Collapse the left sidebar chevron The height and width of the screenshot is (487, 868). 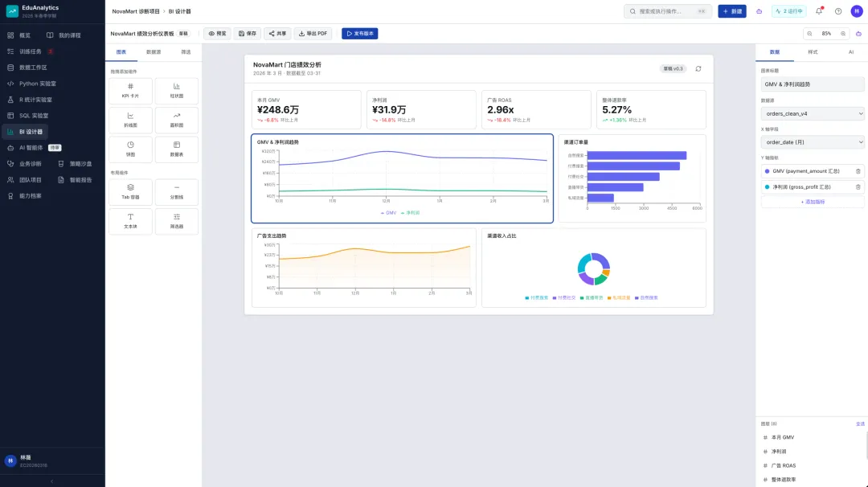tap(52, 481)
